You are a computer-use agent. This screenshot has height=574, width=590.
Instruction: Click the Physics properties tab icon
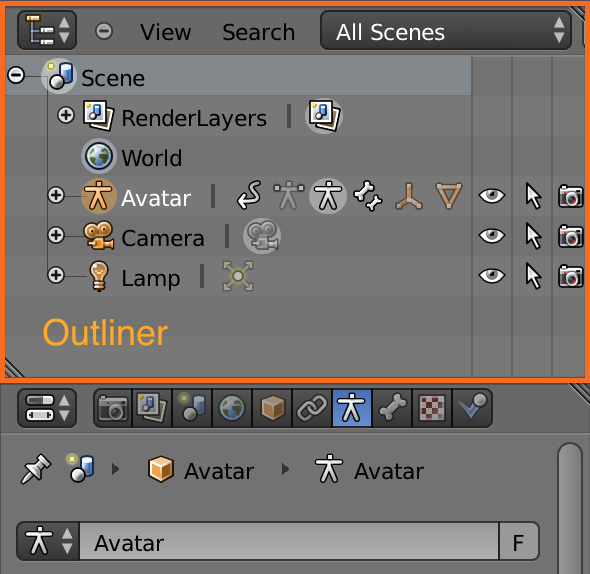pyautogui.click(x=472, y=408)
